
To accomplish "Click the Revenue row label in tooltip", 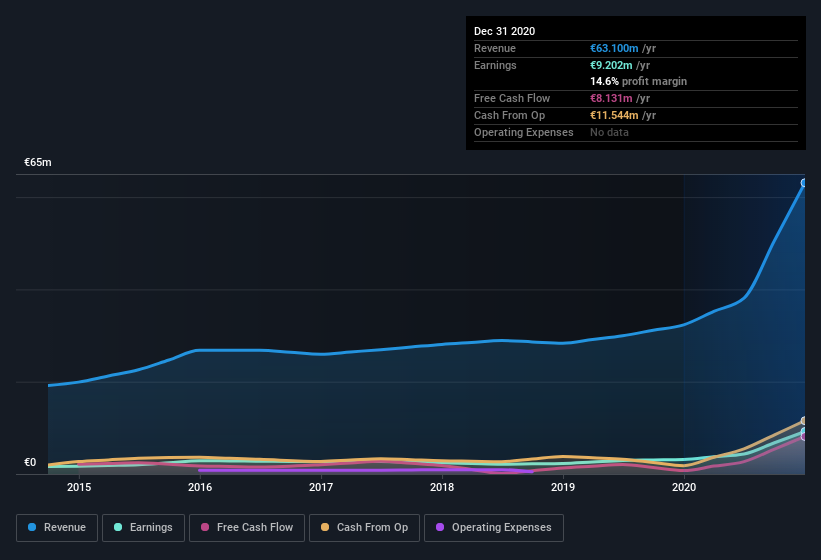I will coord(495,48).
